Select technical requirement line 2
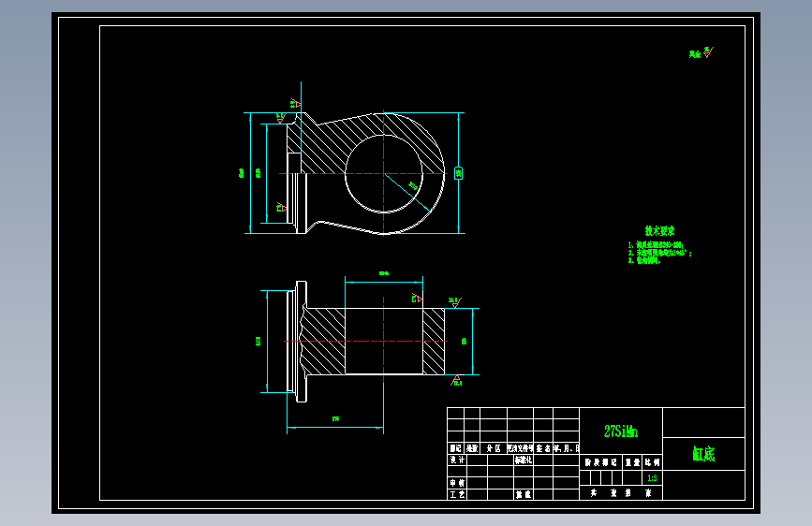This screenshot has width=812, height=526. point(659,253)
